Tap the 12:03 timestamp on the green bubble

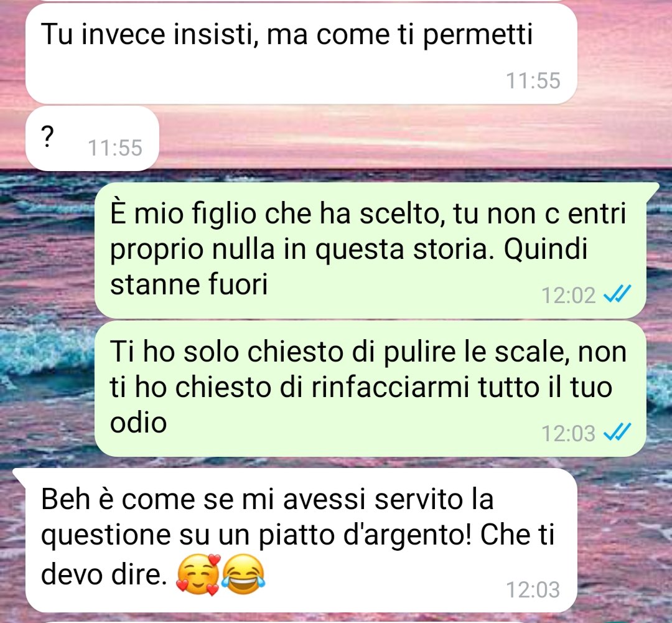pos(568,433)
